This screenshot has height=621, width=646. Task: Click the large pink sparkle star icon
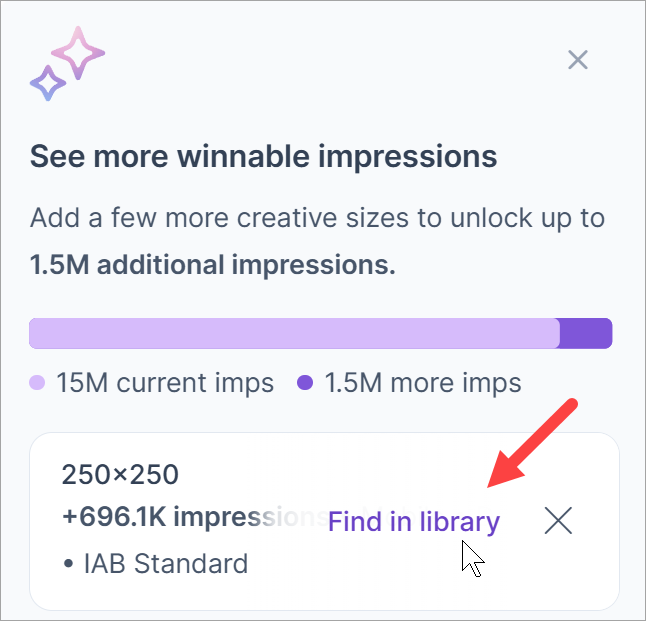[78, 54]
